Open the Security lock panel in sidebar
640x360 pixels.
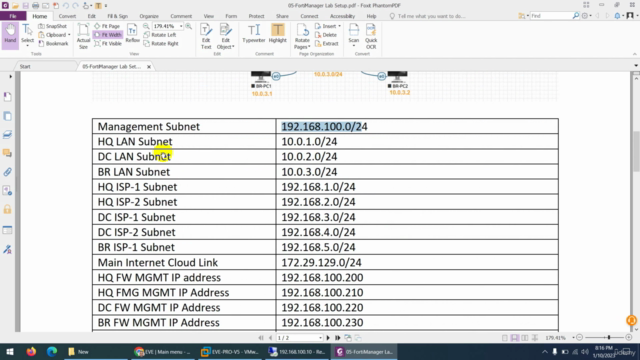(7, 210)
